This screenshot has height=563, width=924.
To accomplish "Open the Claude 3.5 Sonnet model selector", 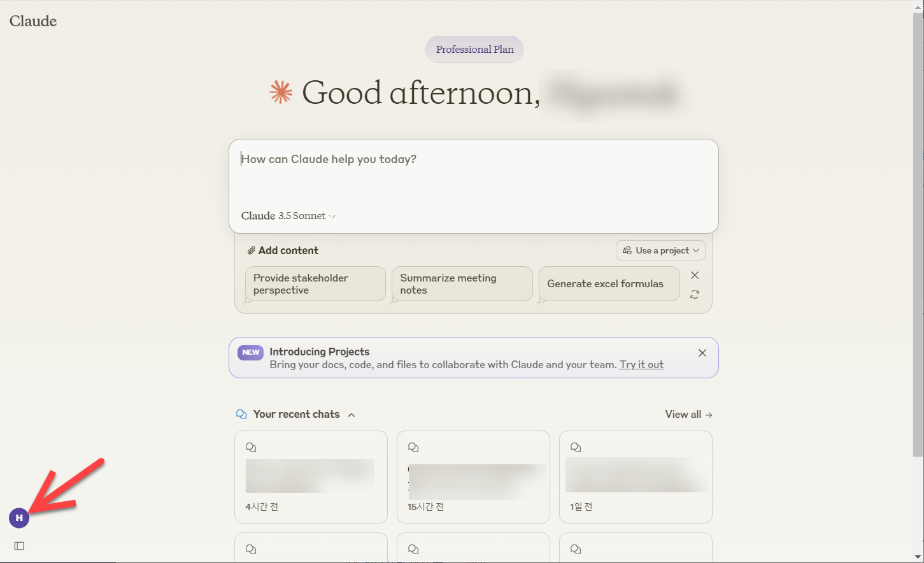I will pos(288,216).
